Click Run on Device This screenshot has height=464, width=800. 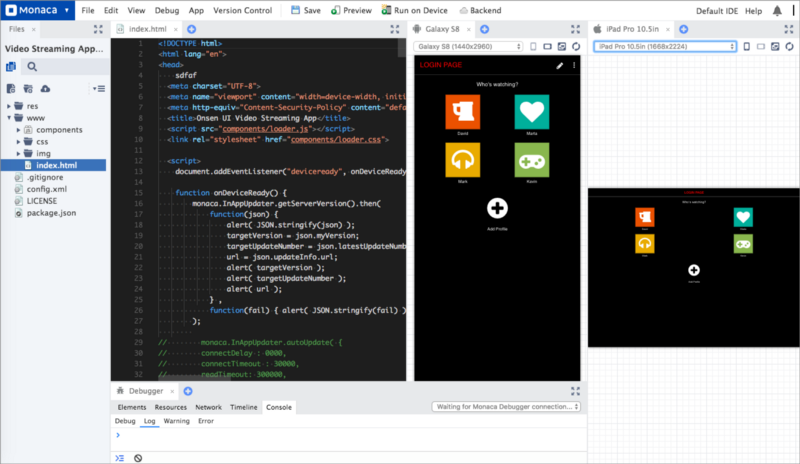[414, 10]
